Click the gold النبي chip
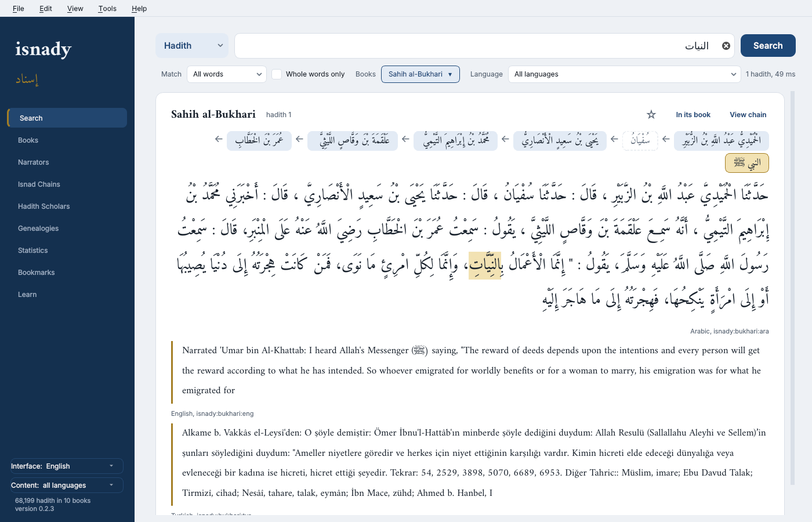The image size is (812, 522). [747, 163]
